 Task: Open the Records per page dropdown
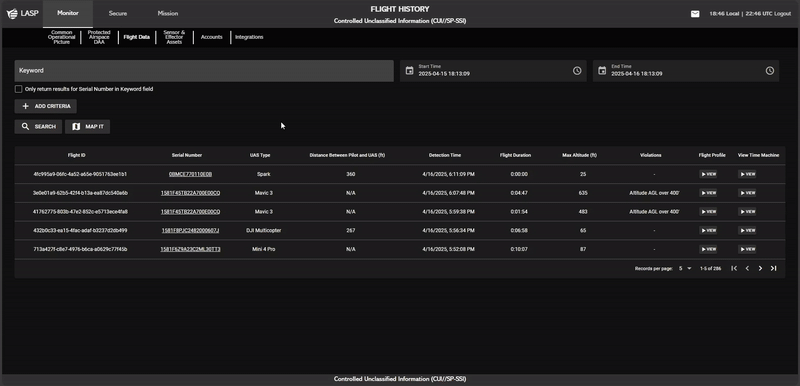(685, 268)
